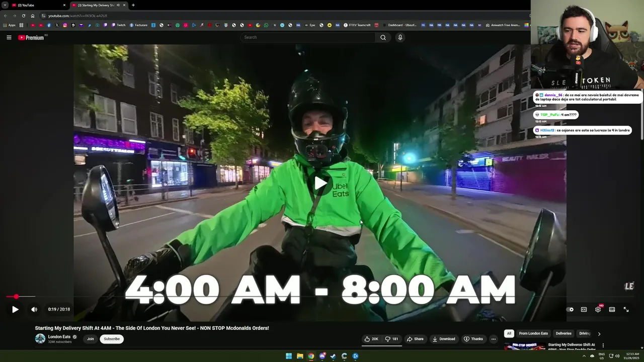
Task: Open Dashboard - Ubisoft bookmark
Action: click(399, 25)
